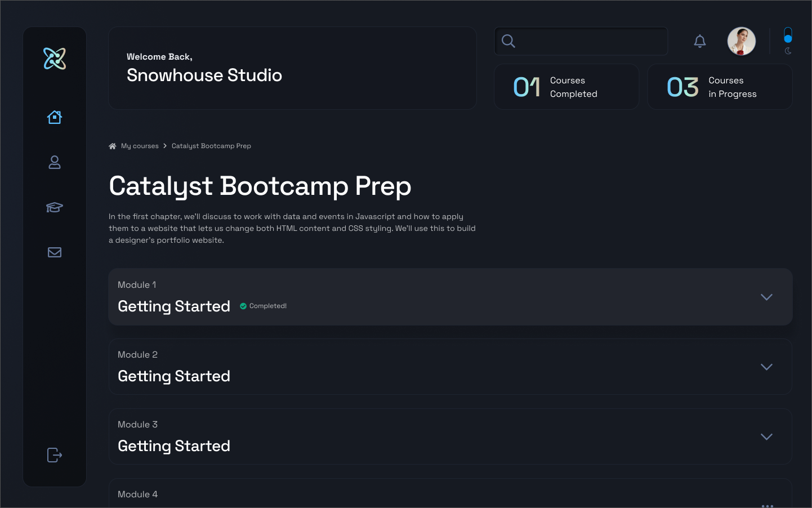The width and height of the screenshot is (812, 508).
Task: Open the Courses in Progress card
Action: tap(720, 87)
